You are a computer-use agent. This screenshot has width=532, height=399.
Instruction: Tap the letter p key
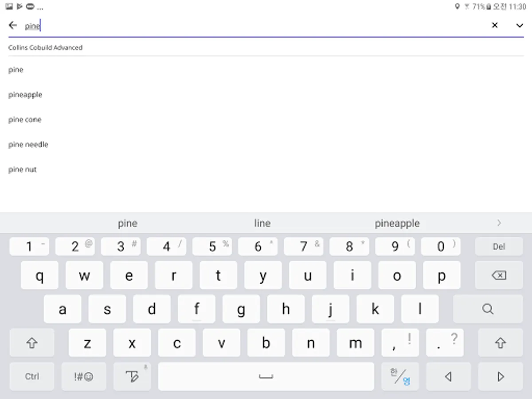[442, 275]
